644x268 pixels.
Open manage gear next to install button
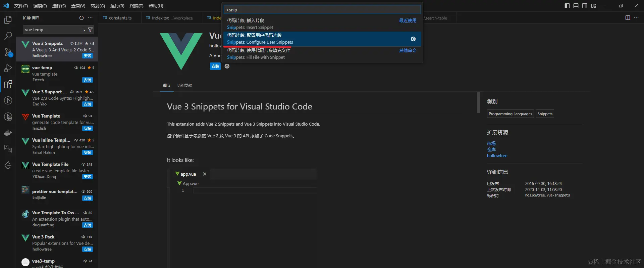click(227, 66)
